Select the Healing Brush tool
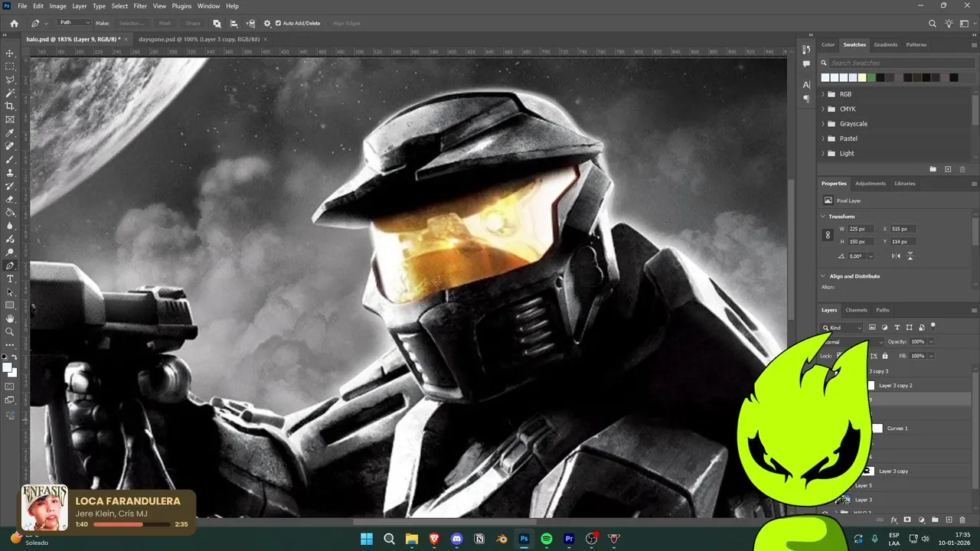The width and height of the screenshot is (980, 551). click(10, 146)
